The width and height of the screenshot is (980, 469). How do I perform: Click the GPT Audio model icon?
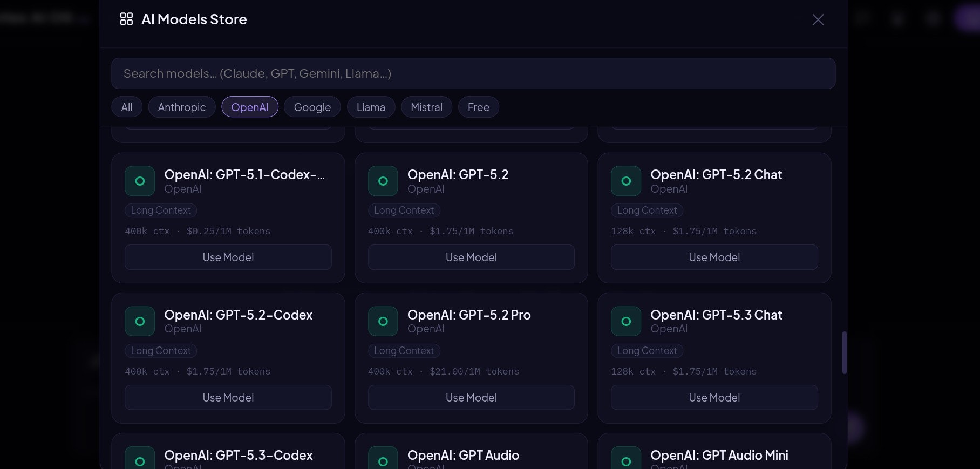coord(383,458)
